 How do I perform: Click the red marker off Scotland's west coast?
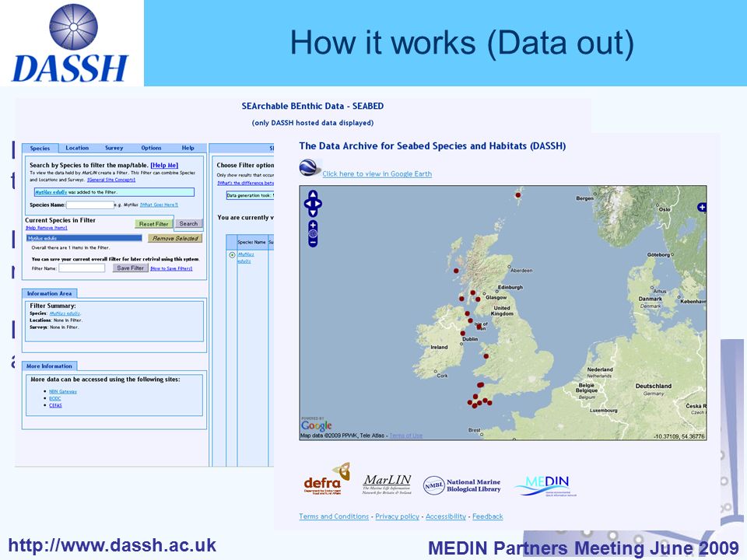tap(456, 271)
